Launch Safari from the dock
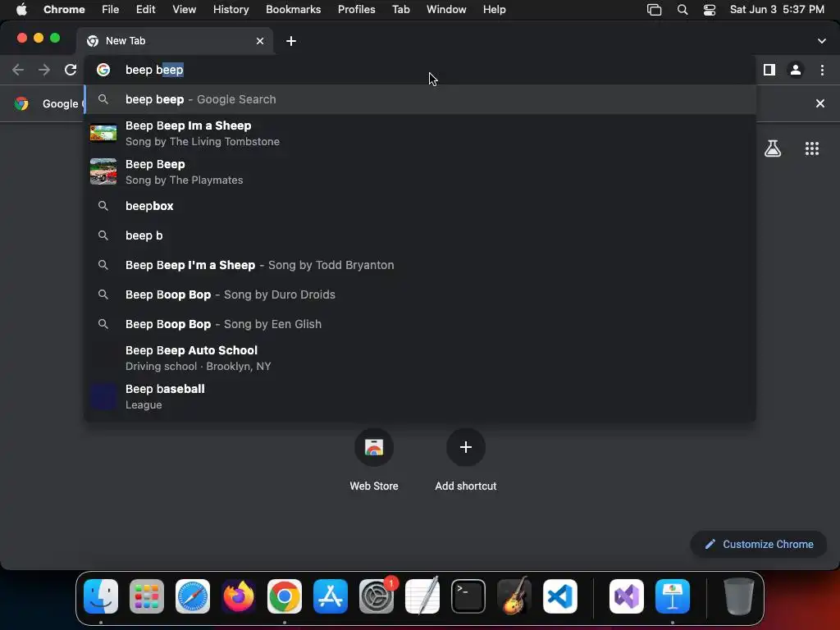This screenshot has height=630, width=840. [x=193, y=596]
